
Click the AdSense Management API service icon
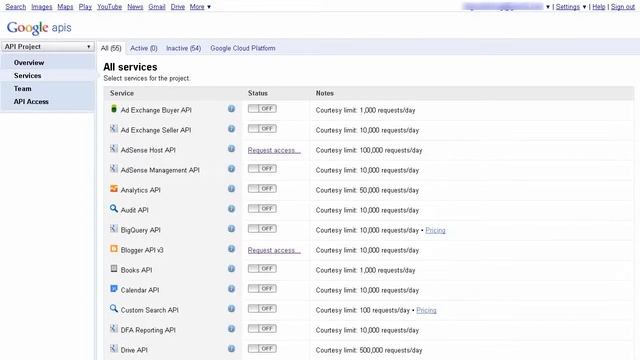(114, 169)
